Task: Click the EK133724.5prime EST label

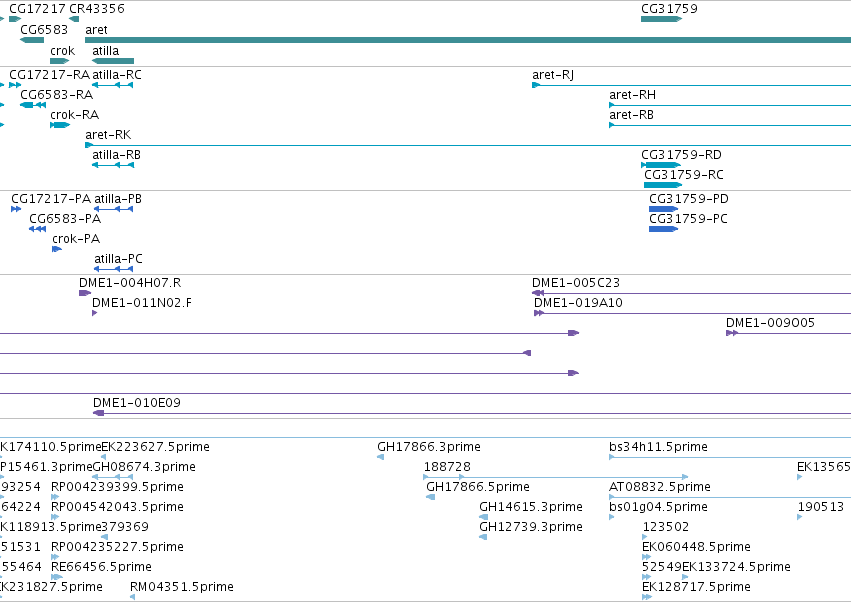Action: (x=736, y=568)
